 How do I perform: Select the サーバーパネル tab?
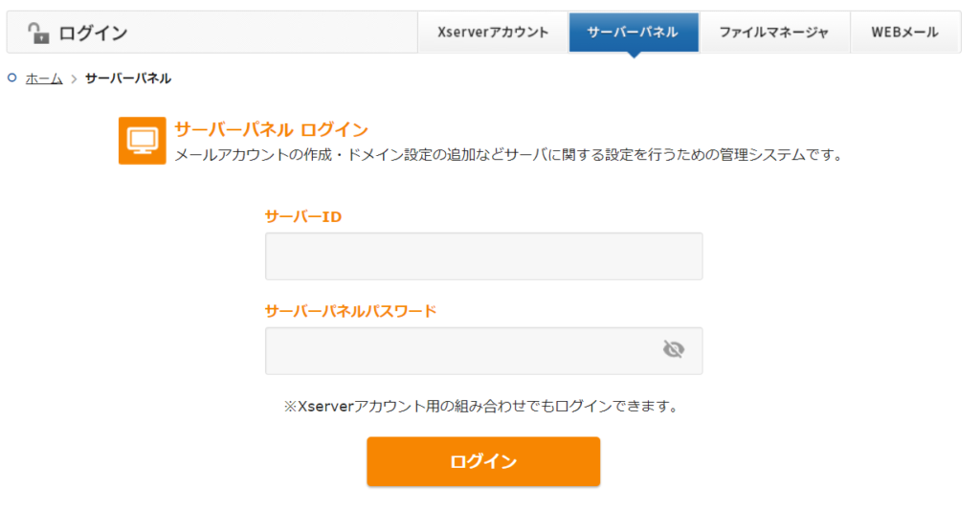coord(634,32)
